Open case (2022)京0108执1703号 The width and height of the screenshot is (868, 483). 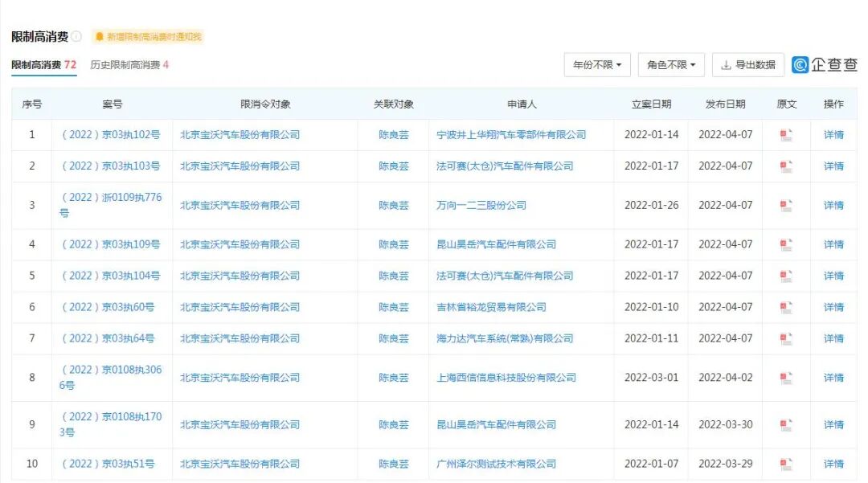coord(111,425)
